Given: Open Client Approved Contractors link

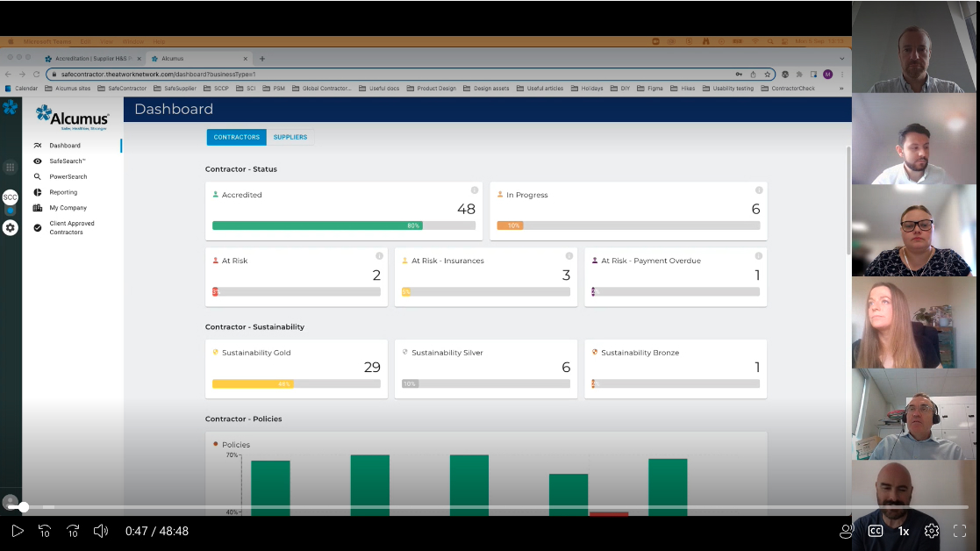Looking at the screenshot, I should tap(72, 228).
